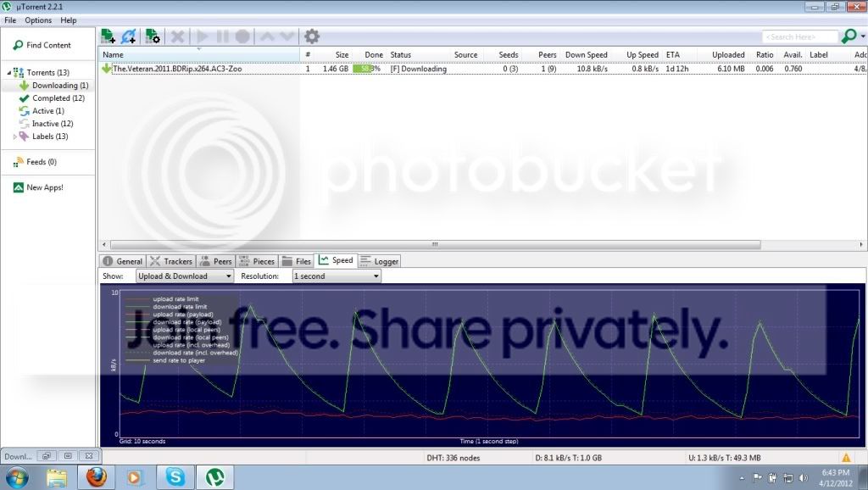Image resolution: width=868 pixels, height=490 pixels.
Task: Open the Options menu
Action: pos(38,20)
